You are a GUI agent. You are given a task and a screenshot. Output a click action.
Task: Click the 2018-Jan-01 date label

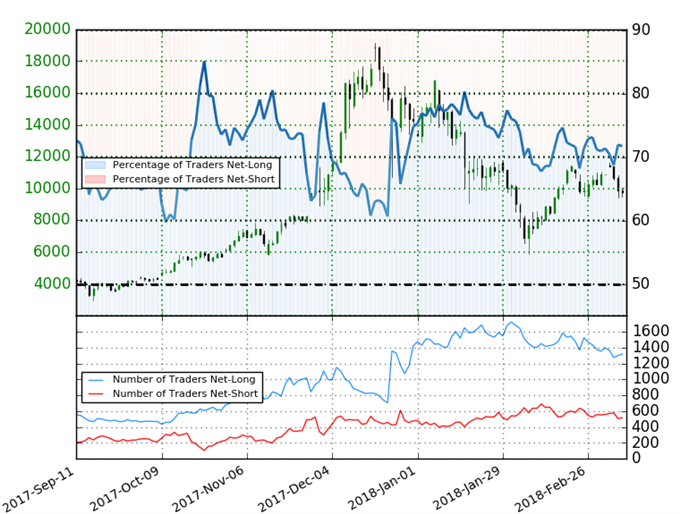point(381,489)
